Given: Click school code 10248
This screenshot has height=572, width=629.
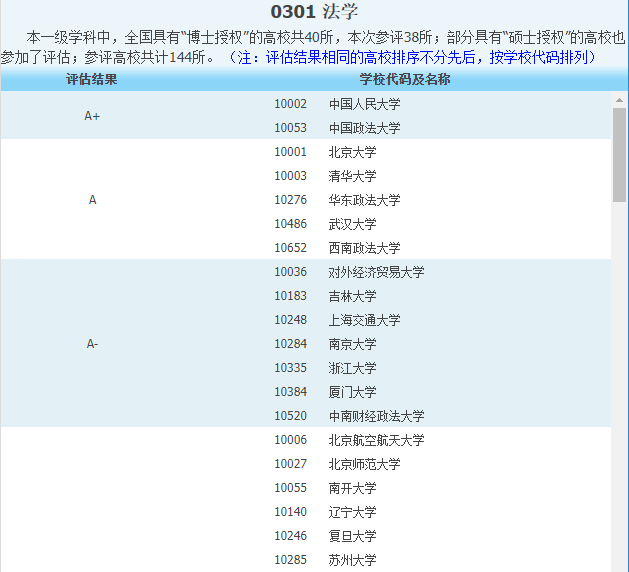Looking at the screenshot, I should click(290, 320).
